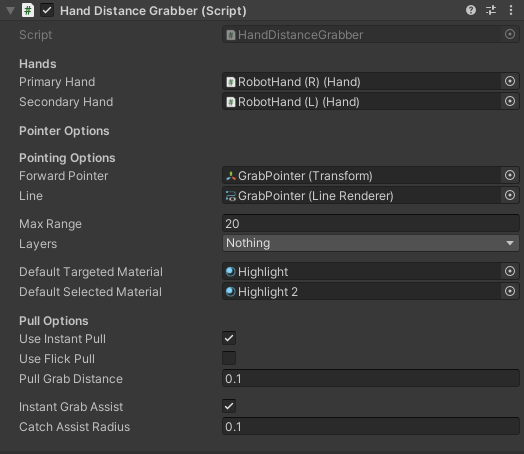Click the Secondary Hand object picker circle

point(510,101)
